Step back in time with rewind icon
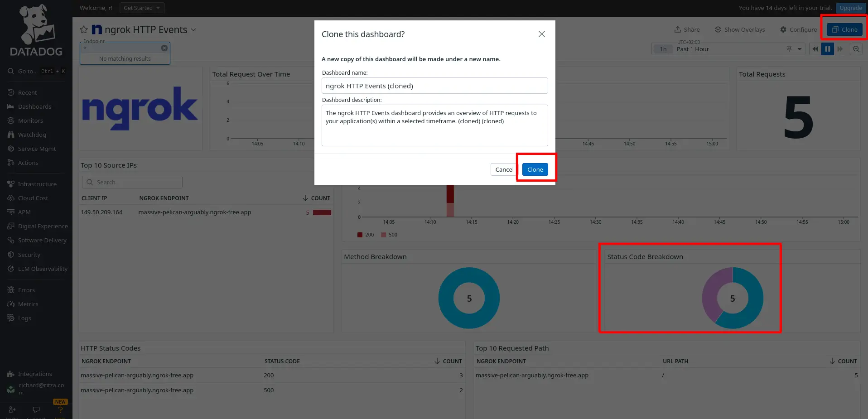 click(815, 49)
